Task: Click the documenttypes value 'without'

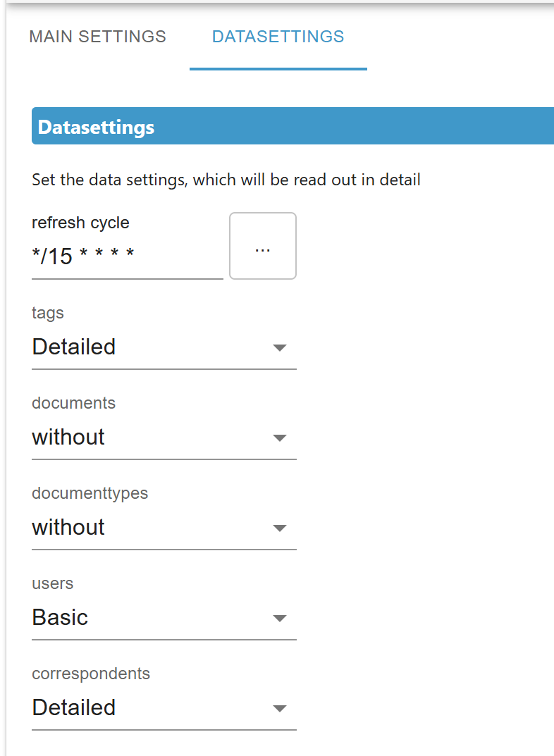Action: point(68,527)
